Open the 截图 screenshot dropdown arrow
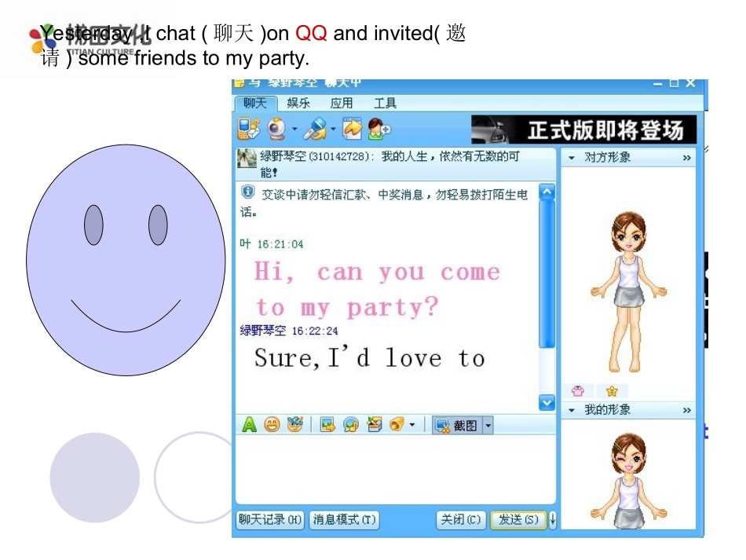Image resolution: width=746 pixels, height=560 pixels. [488, 426]
